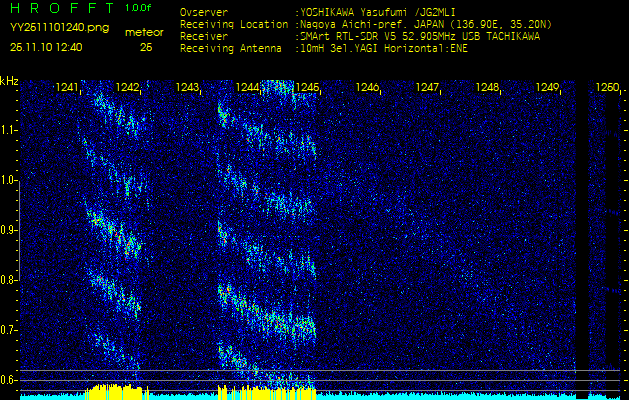Select the 10mH 3el.YAGI Horizontal:ENE antenna text
The height and width of the screenshot is (400, 629).
point(384,49)
